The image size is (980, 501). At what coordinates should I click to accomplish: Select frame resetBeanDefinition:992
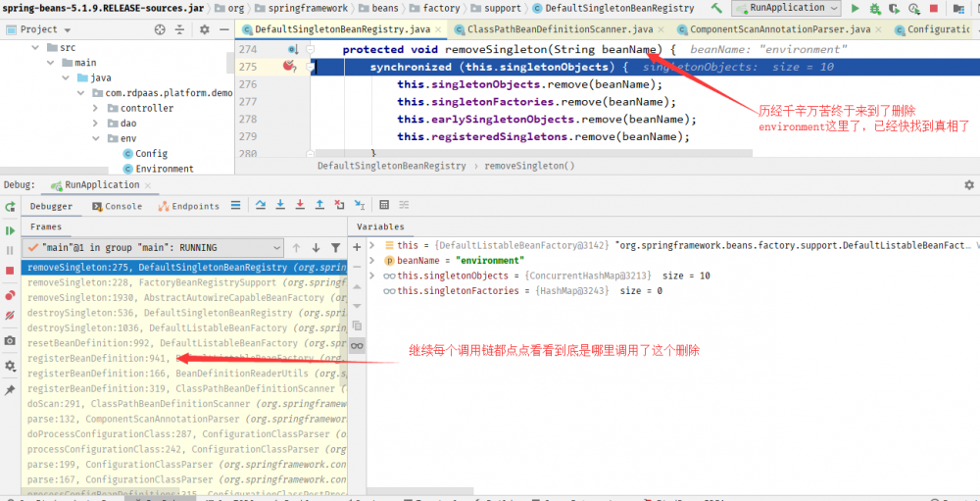point(184,343)
